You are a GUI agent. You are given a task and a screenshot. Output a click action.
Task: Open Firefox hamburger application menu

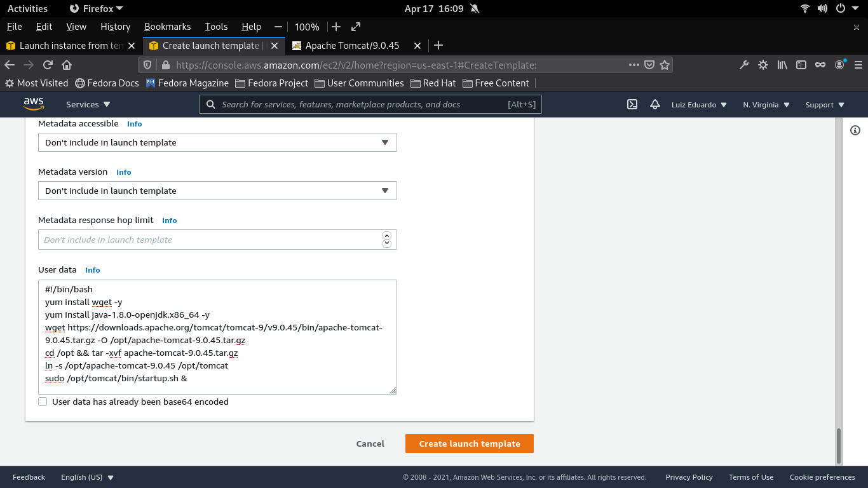(x=858, y=65)
